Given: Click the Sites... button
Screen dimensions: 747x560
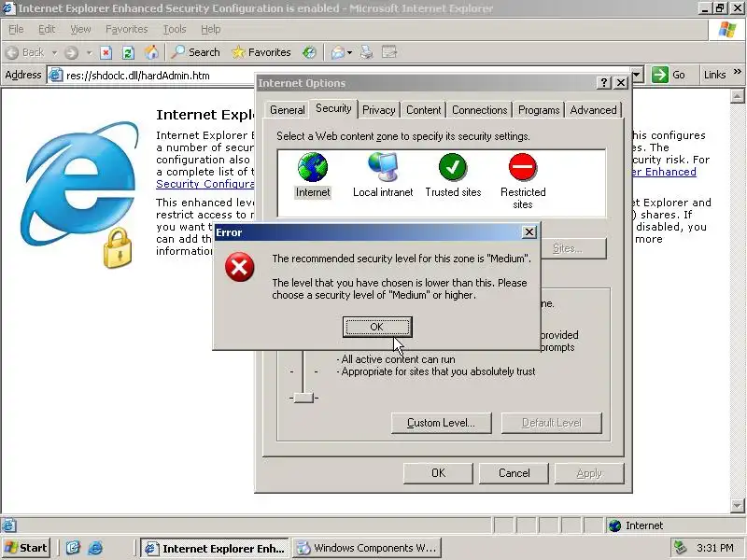Looking at the screenshot, I should click(x=573, y=248).
